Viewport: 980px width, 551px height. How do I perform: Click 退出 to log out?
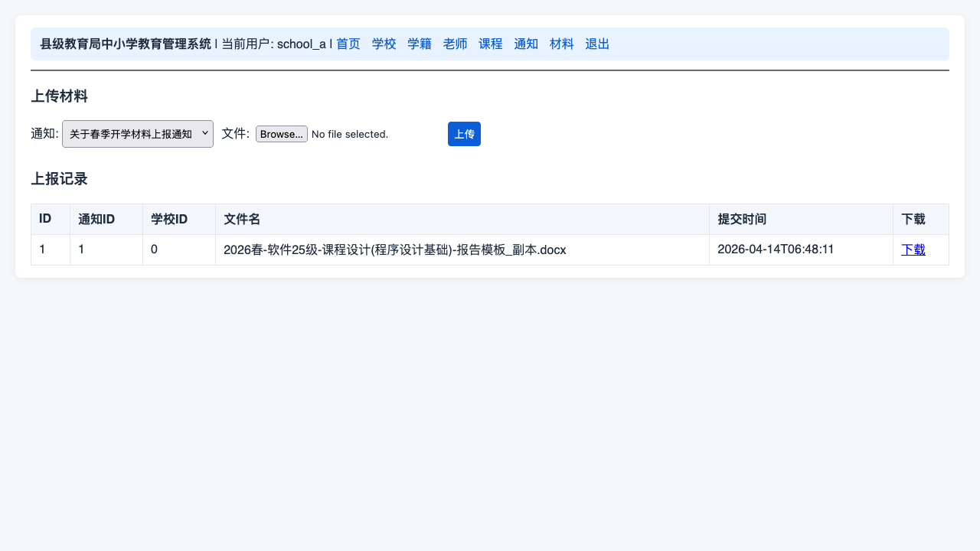597,44
